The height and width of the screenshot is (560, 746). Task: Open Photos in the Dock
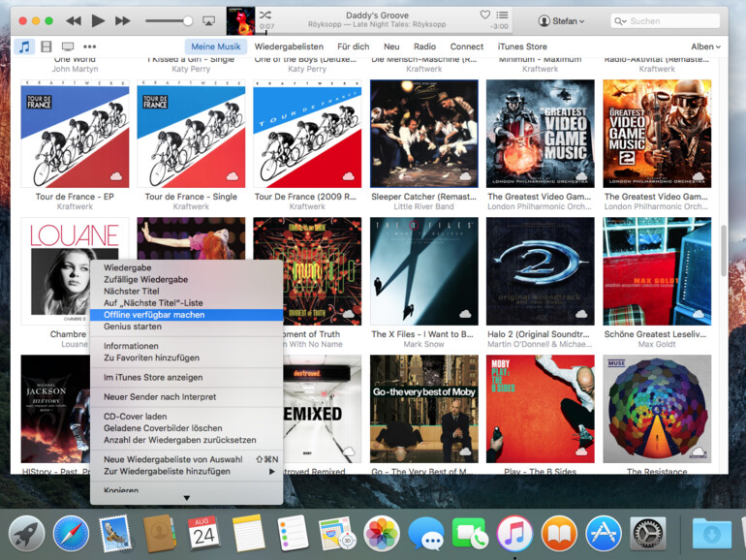[x=381, y=534]
